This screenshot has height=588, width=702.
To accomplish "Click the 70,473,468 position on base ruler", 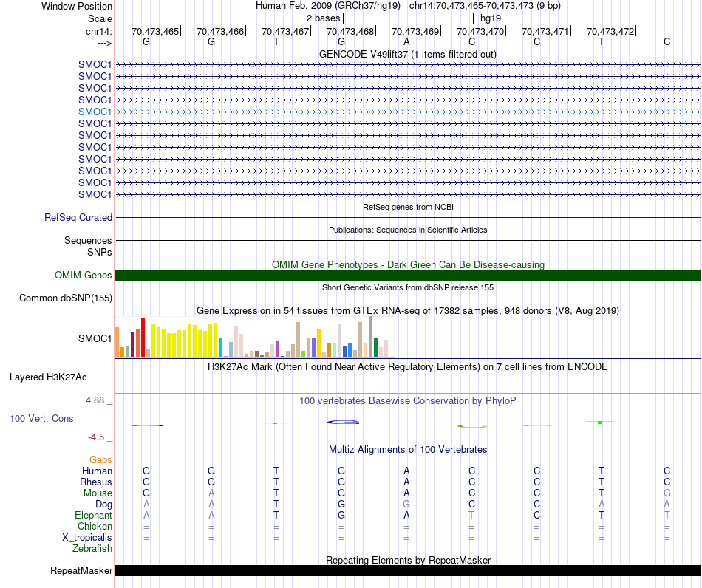I will [x=350, y=32].
